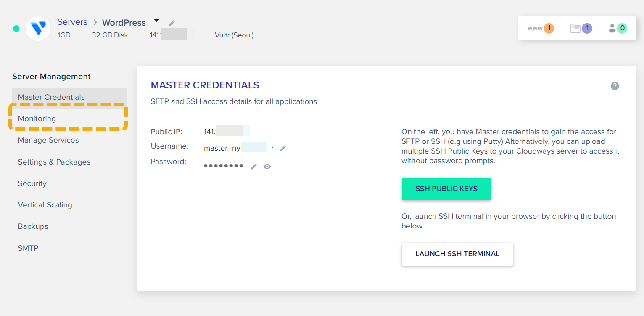Click the SFTP and SSH access subtitle
This screenshot has height=316, width=644.
[234, 101]
